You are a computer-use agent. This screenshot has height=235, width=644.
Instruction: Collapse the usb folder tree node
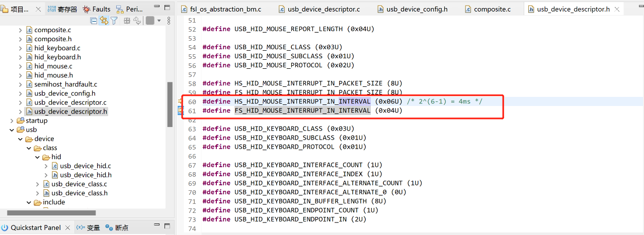pos(13,130)
